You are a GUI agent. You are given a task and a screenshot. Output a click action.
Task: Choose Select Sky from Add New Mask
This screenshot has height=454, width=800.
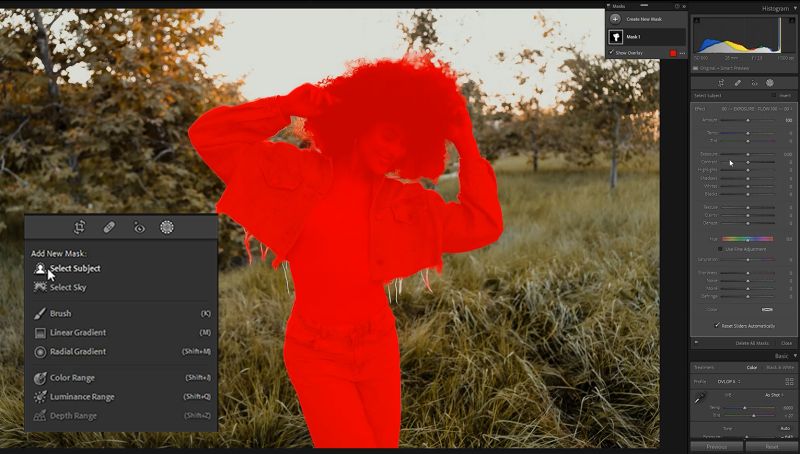[x=68, y=287]
